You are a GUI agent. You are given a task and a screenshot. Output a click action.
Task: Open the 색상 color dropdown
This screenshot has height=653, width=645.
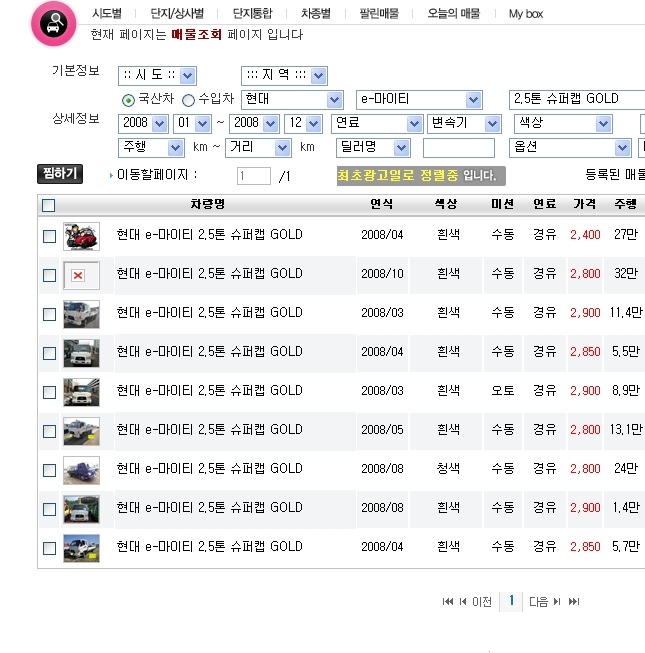pos(563,124)
